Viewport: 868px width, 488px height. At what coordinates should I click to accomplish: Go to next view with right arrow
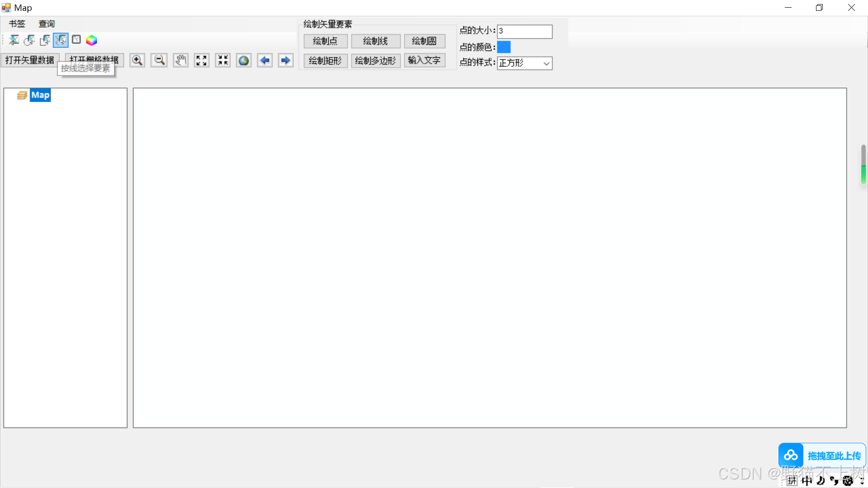286,61
